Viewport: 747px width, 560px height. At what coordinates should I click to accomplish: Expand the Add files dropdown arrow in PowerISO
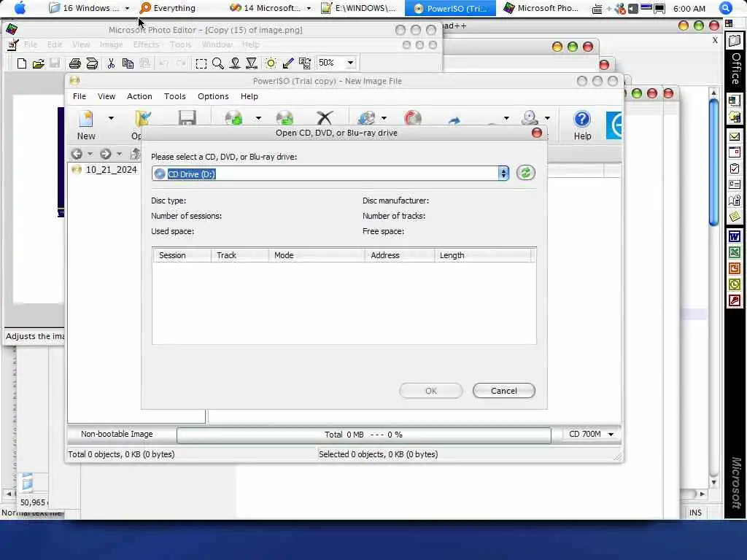point(258,117)
